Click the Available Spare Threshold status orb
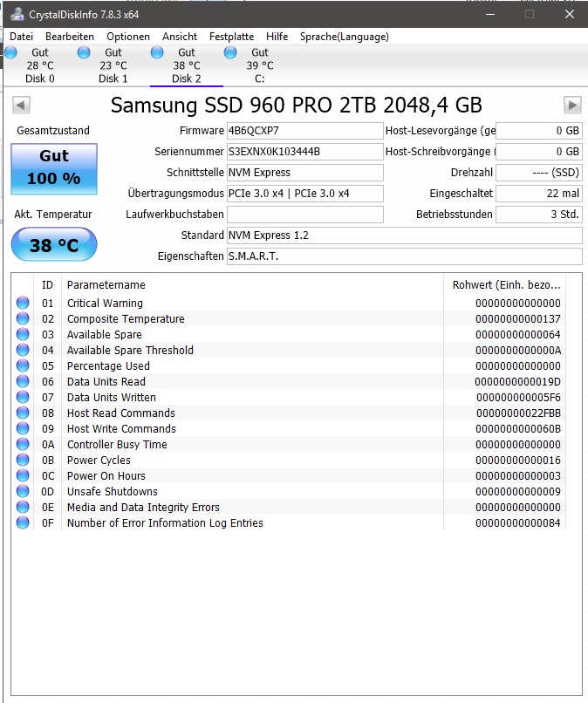 click(x=23, y=350)
